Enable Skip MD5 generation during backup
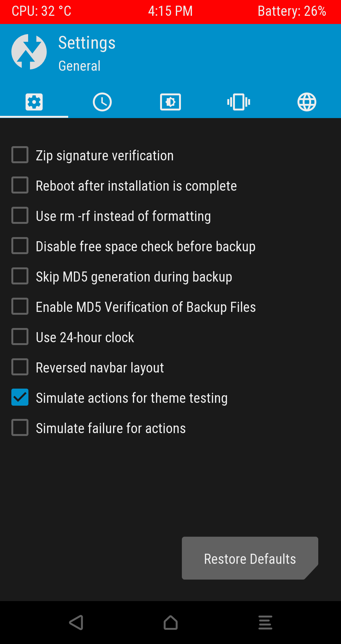 point(20,276)
